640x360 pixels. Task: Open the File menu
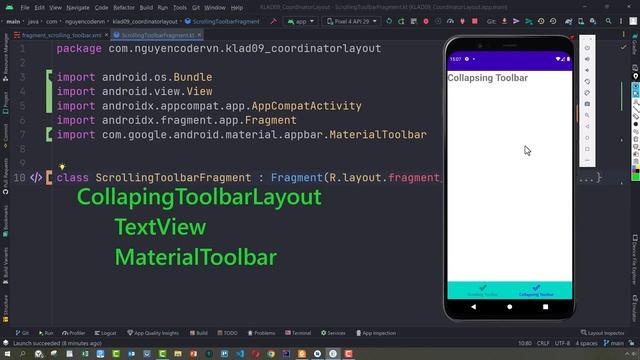tap(25, 7)
